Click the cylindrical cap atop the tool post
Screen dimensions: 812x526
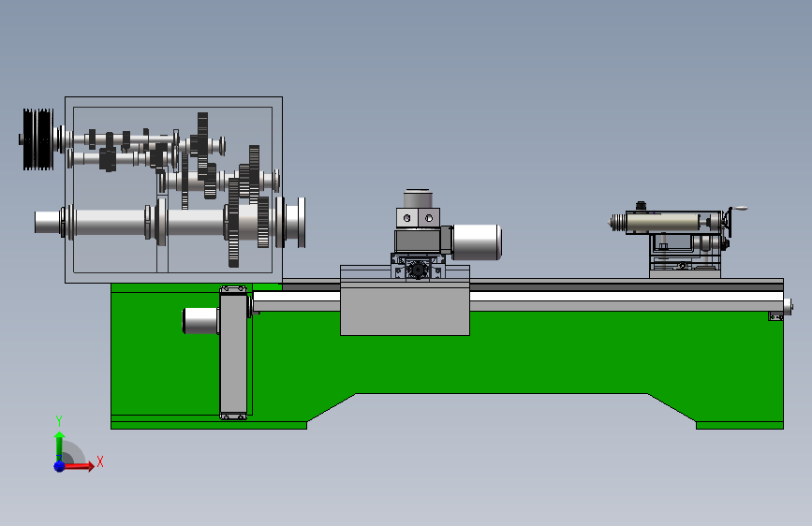pos(418,198)
